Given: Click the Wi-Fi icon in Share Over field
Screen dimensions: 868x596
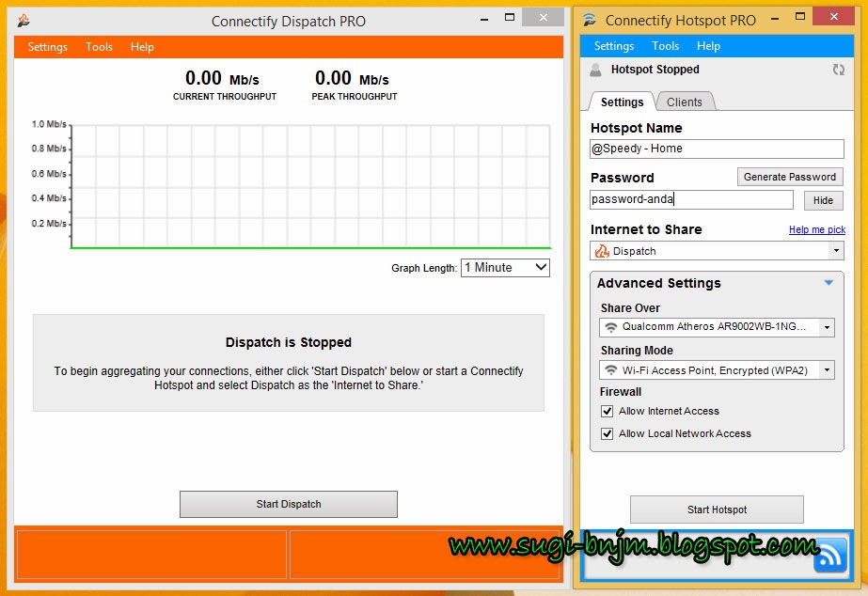Looking at the screenshot, I should pyautogui.click(x=610, y=327).
